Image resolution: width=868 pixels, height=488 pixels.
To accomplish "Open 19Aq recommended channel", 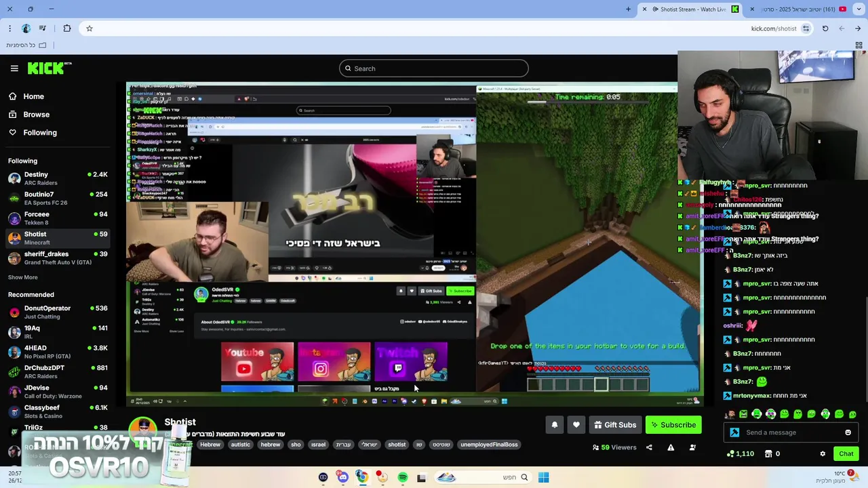I will (58, 332).
